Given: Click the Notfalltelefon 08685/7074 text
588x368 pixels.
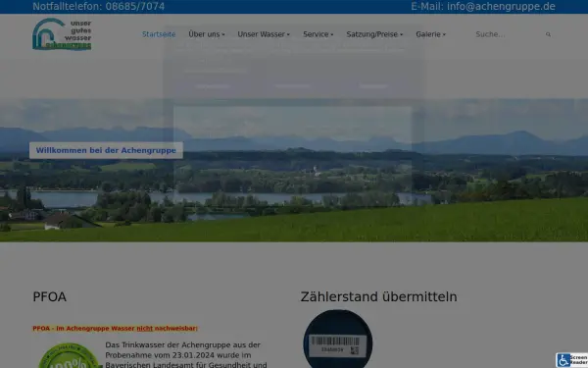Looking at the screenshot, I should (x=99, y=7).
